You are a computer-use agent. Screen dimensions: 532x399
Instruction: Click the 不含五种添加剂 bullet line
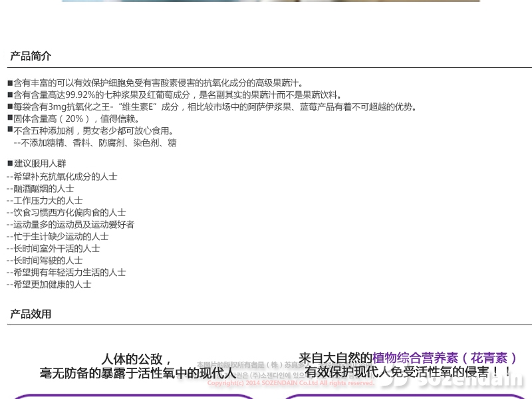click(x=93, y=131)
